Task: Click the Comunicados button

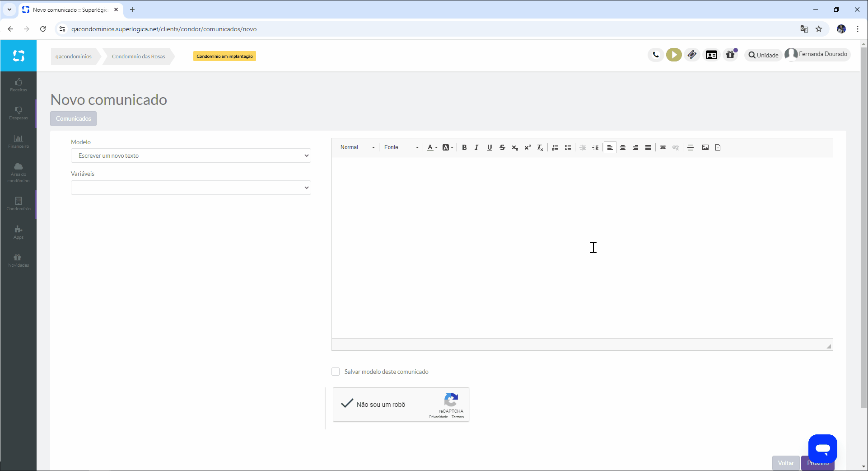Action: click(x=73, y=118)
